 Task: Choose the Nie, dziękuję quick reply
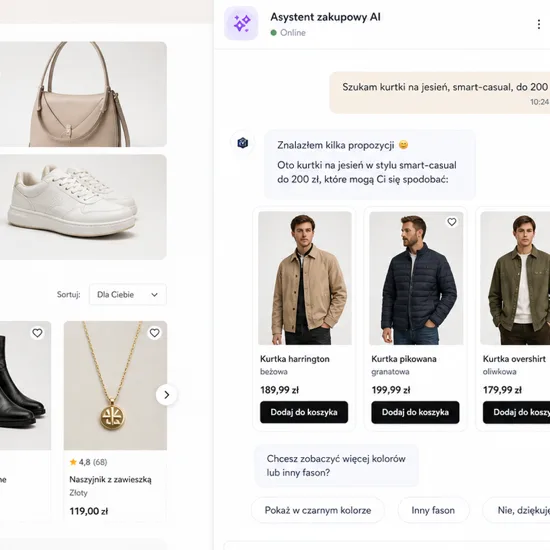tap(516, 510)
